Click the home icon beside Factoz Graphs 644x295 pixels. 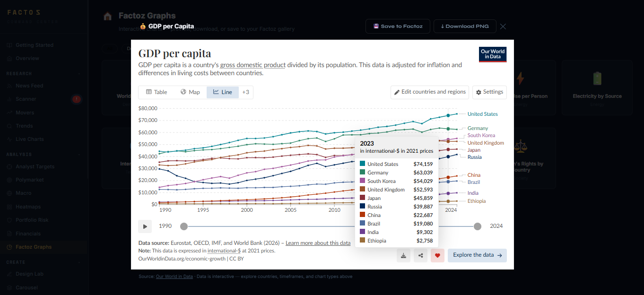click(108, 16)
